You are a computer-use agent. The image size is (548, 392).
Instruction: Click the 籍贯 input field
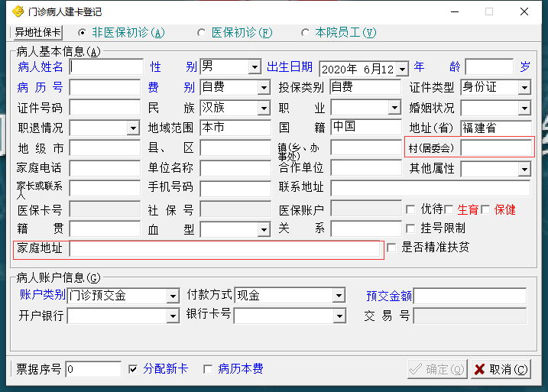(105, 228)
